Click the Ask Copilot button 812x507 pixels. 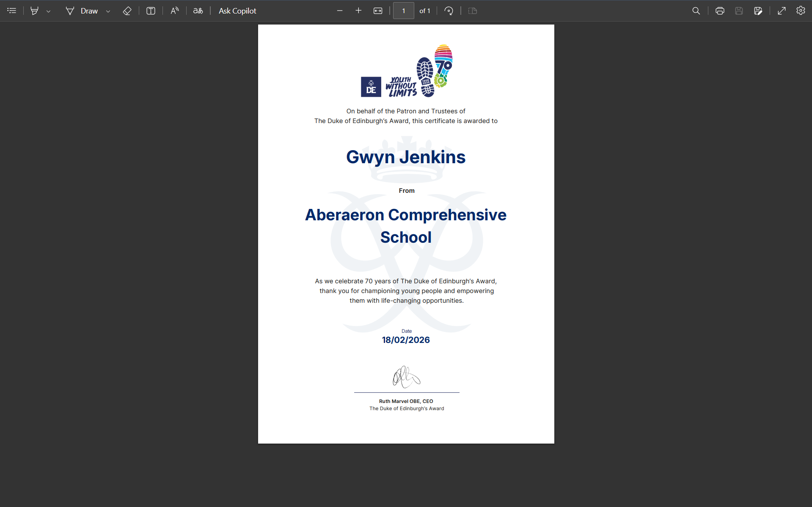237,11
